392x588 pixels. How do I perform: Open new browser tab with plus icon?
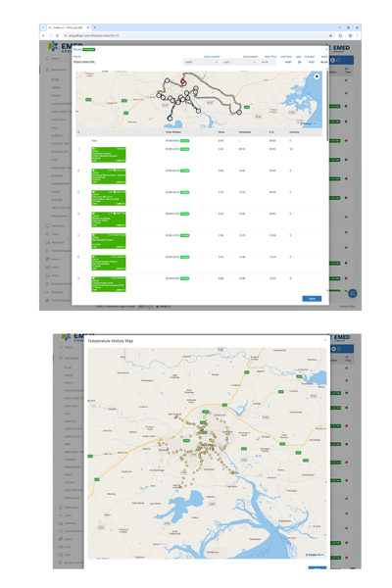tap(95, 27)
